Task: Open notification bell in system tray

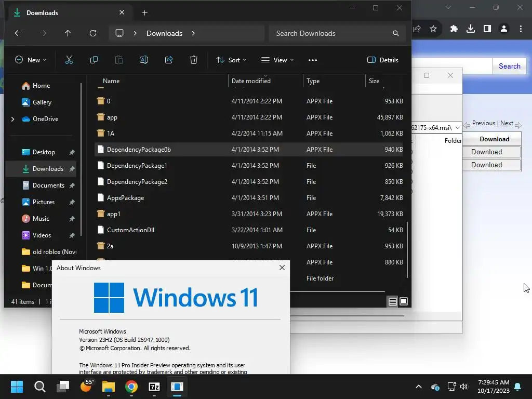Action: [x=518, y=387]
